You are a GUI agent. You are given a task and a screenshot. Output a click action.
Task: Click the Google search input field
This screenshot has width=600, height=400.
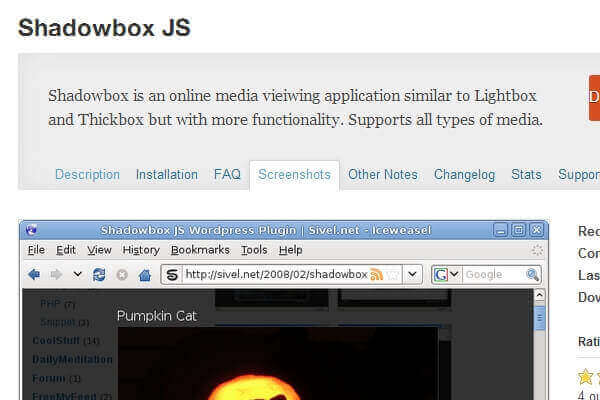click(x=493, y=274)
